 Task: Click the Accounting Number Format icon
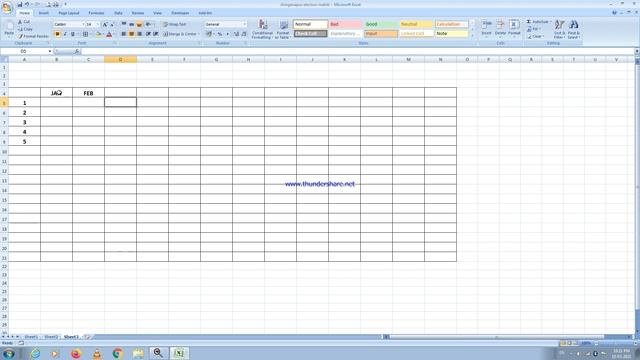coord(209,34)
